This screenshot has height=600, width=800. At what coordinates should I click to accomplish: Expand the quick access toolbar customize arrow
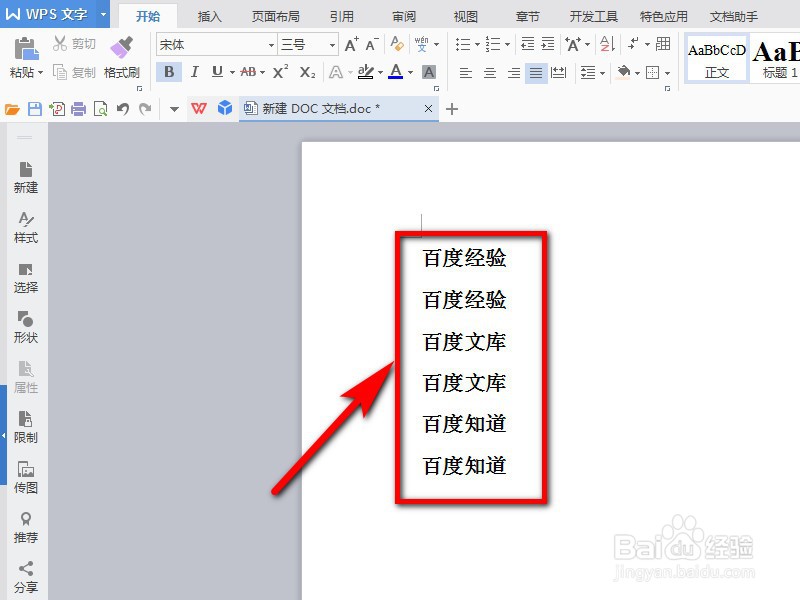click(x=174, y=109)
